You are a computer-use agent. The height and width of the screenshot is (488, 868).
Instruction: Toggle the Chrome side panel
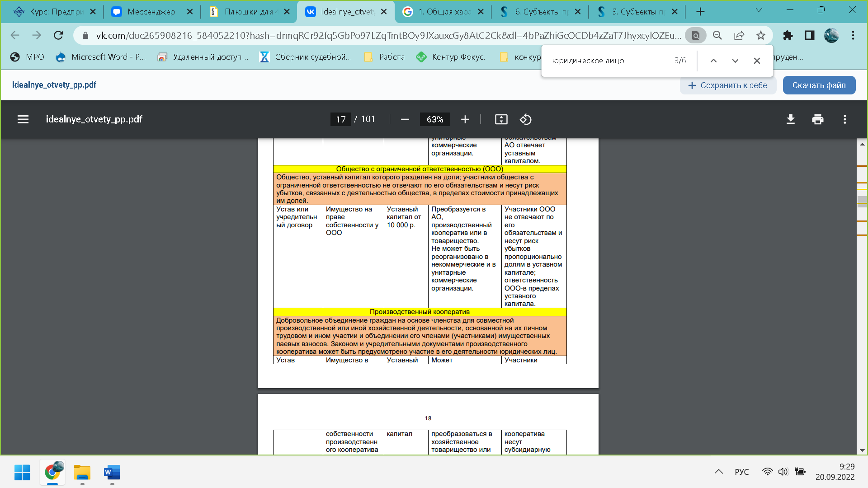[810, 35]
